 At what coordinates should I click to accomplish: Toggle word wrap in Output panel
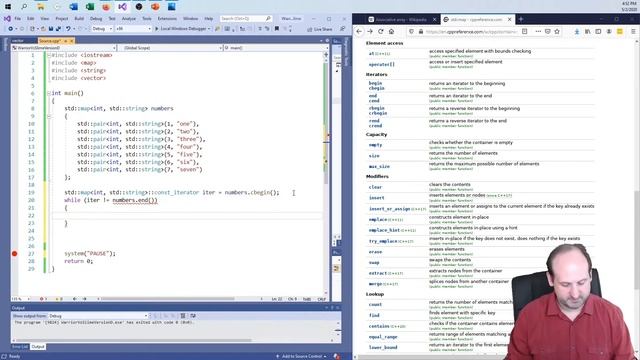tap(193, 316)
